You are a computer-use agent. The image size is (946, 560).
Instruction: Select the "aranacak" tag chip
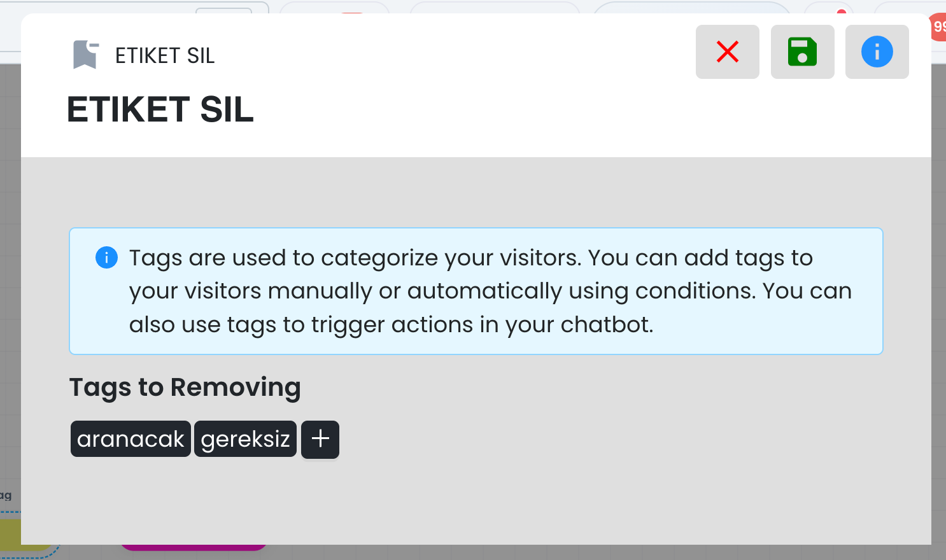pos(131,439)
